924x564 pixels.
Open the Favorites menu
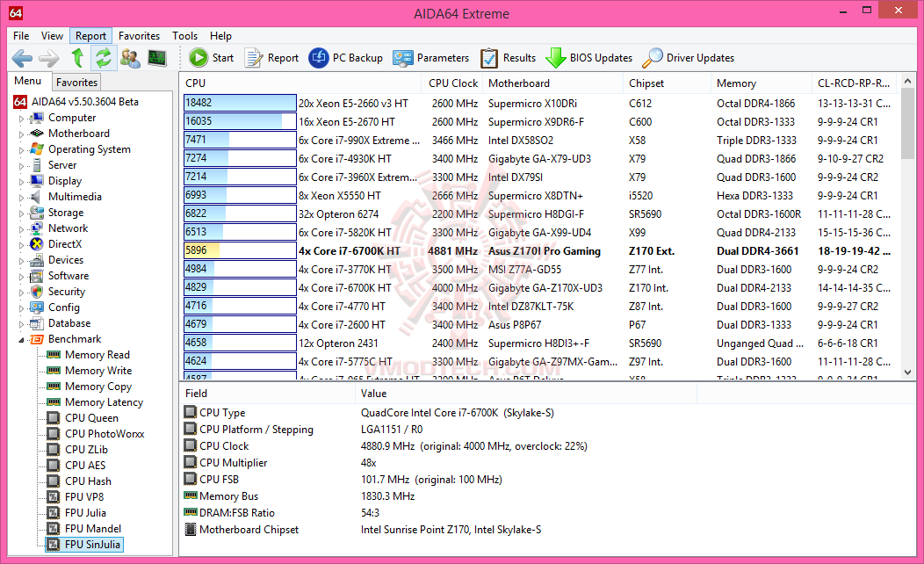[139, 36]
